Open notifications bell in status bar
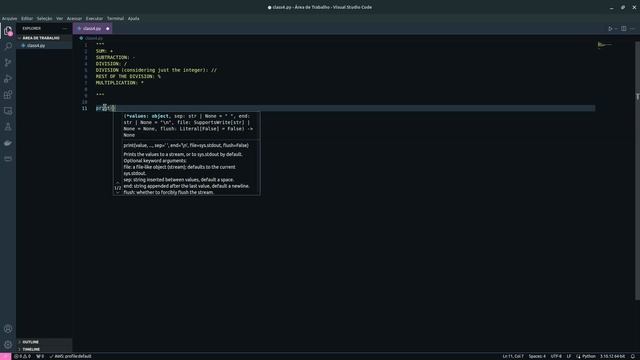The height and width of the screenshot is (360, 640). click(633, 356)
